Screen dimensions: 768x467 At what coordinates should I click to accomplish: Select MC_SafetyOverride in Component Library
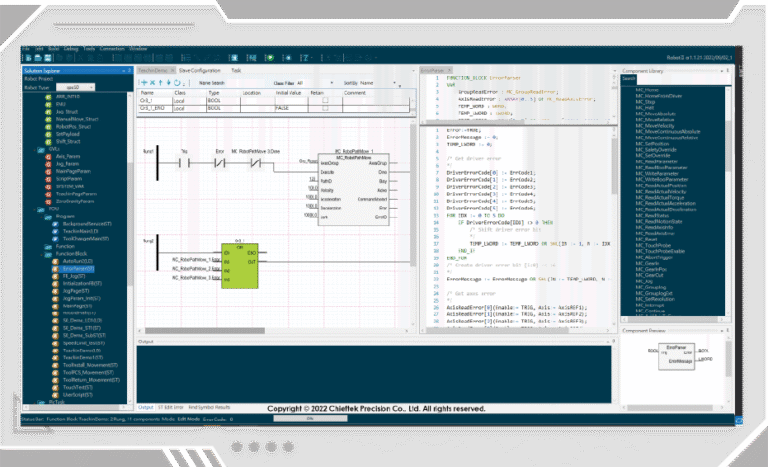click(656, 149)
